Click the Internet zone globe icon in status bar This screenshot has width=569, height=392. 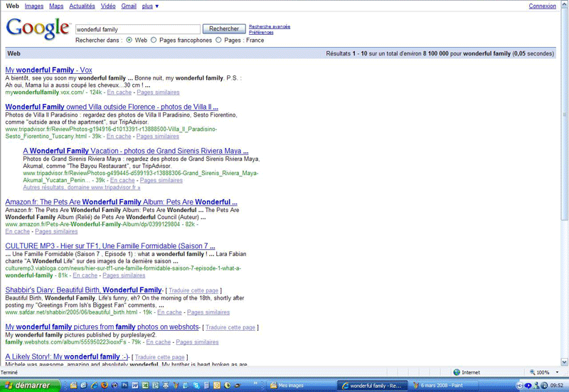[x=457, y=372]
